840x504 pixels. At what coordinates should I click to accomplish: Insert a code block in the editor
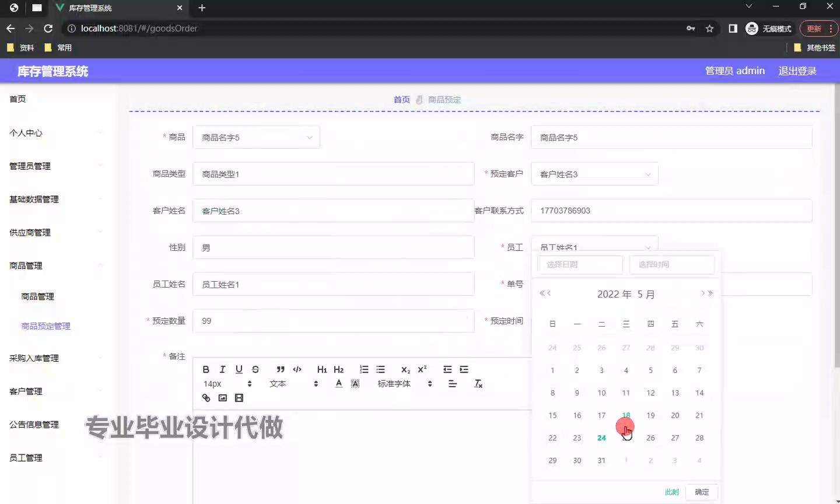coord(297,369)
